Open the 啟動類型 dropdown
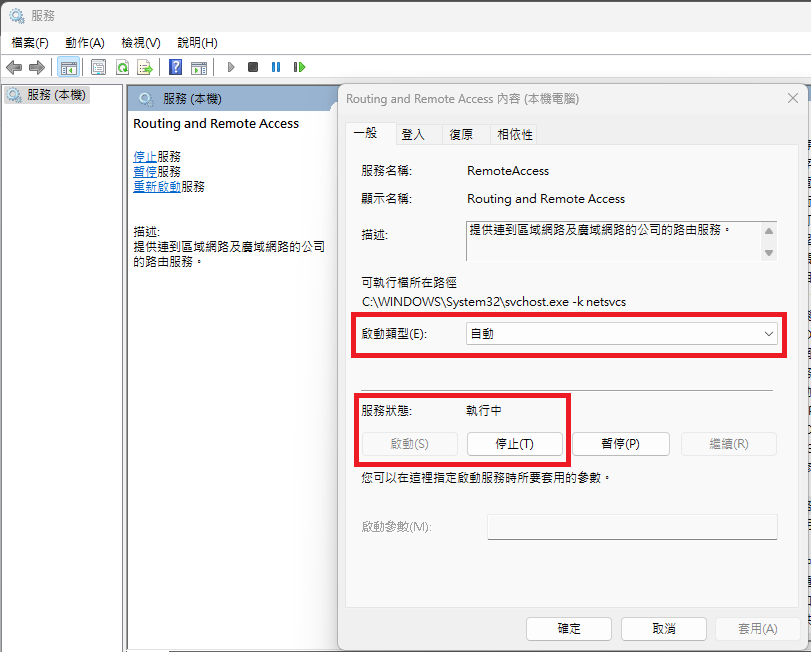Viewport: 811px width, 652px height. click(621, 334)
